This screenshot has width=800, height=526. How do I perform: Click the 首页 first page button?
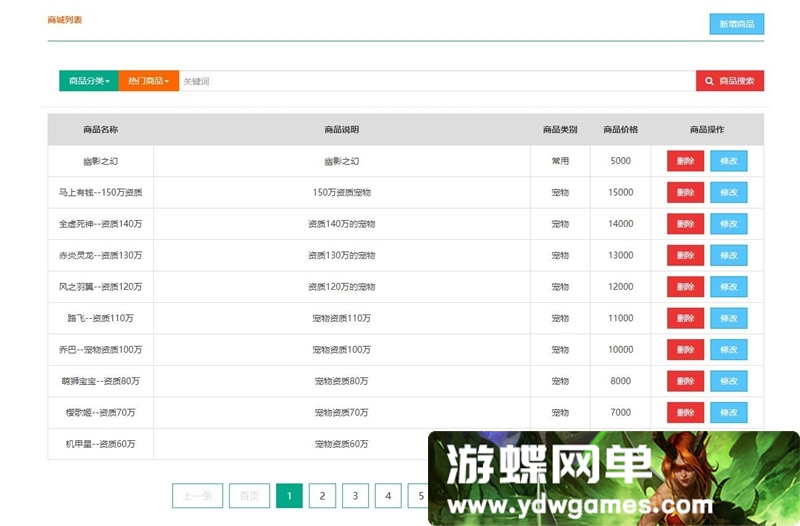(249, 495)
